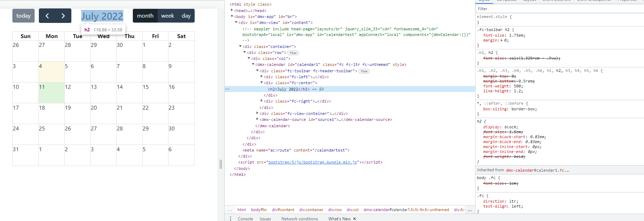Select the h2 July 2022 DOM row

[x=350, y=89]
